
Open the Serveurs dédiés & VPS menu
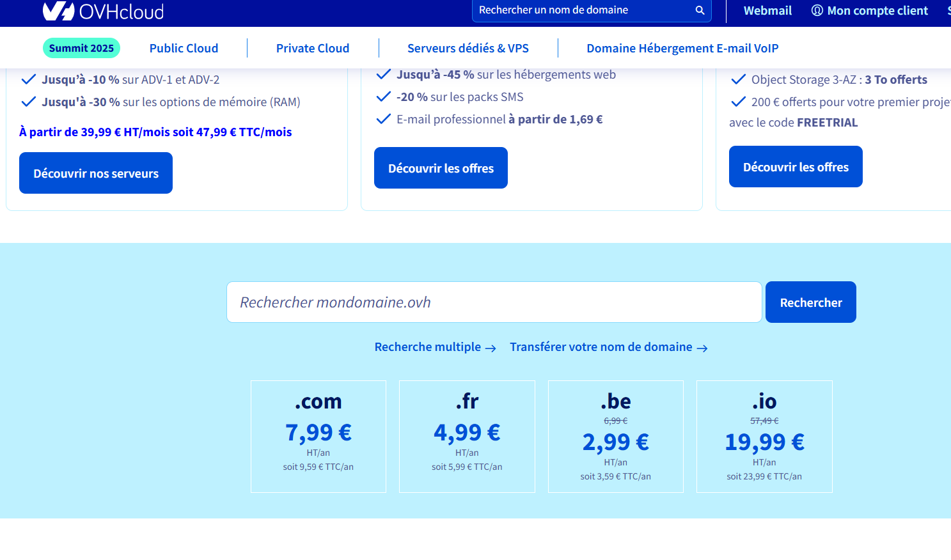468,48
